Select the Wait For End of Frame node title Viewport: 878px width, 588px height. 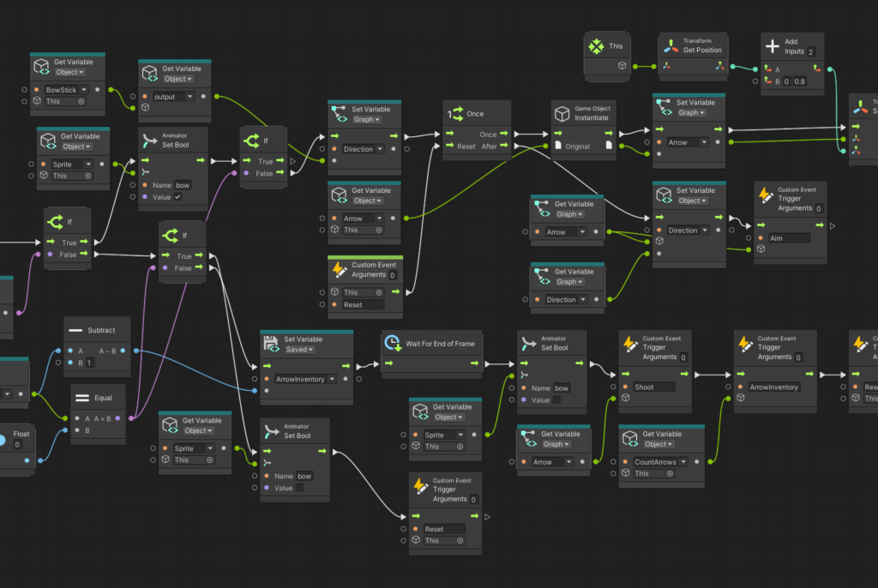(440, 344)
